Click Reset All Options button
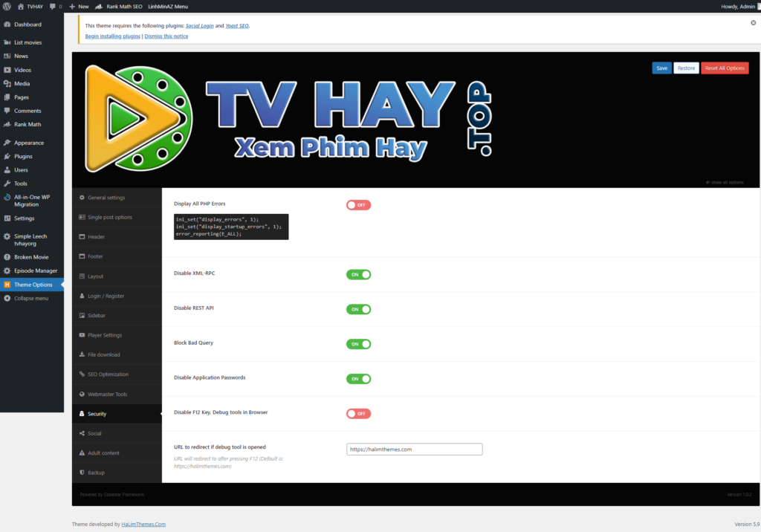Screen dimensions: 761x532 (x=725, y=68)
